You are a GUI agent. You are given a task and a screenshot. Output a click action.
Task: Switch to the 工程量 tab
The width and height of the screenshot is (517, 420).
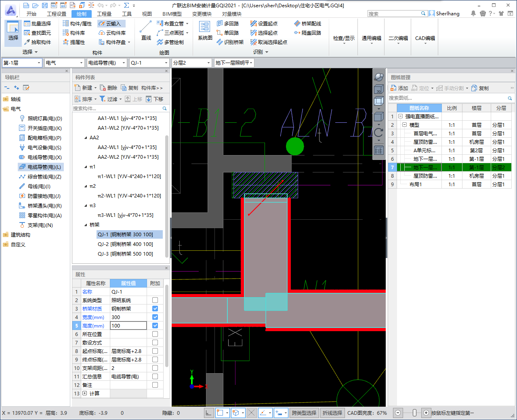(104, 14)
